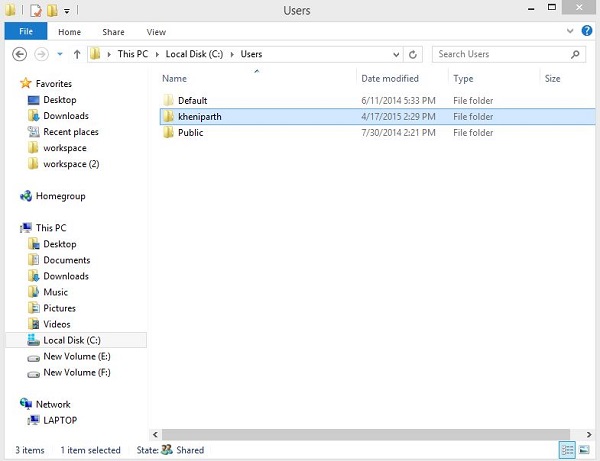This screenshot has width=600, height=461.
Task: Open the File menu tab
Action: pos(26,31)
